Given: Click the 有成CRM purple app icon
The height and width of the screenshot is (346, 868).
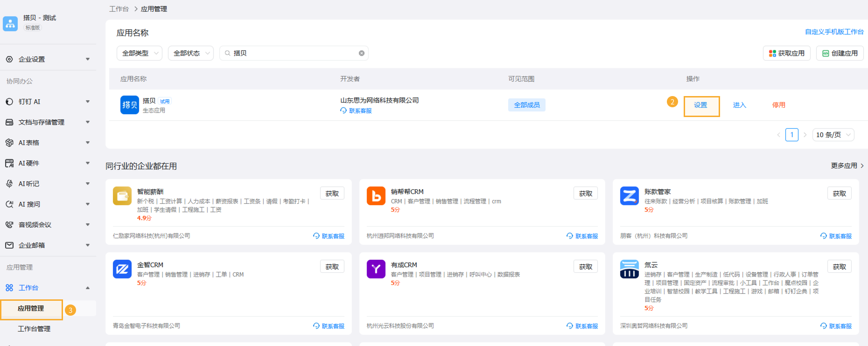Looking at the screenshot, I should (x=376, y=269).
